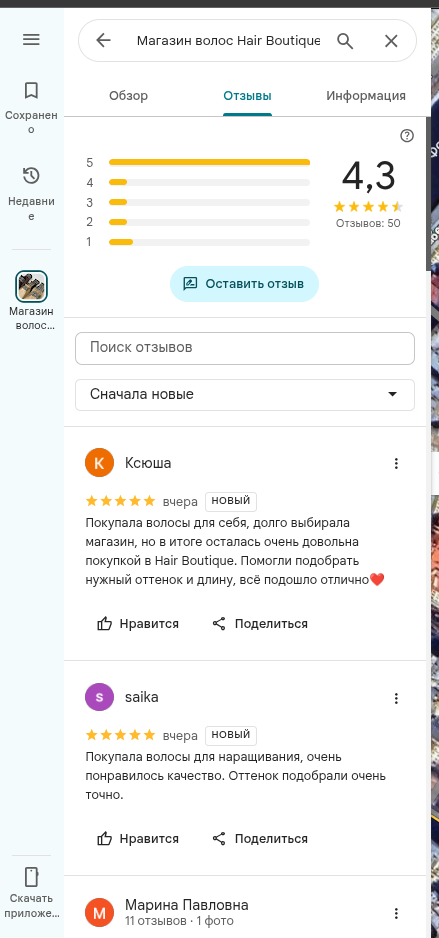Image resolution: width=439 pixels, height=938 pixels.
Task: Click the Оставить отзыв button
Action: (x=244, y=284)
